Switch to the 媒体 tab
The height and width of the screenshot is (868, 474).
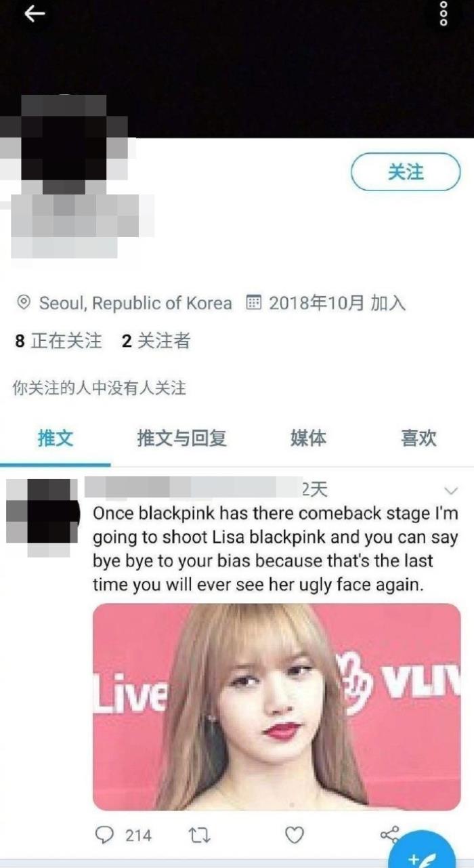[308, 438]
